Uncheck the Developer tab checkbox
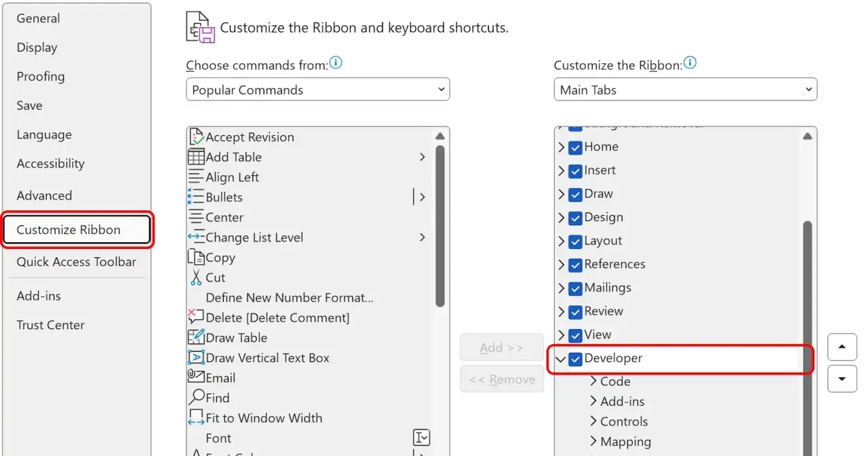This screenshot has width=868, height=456. [575, 358]
